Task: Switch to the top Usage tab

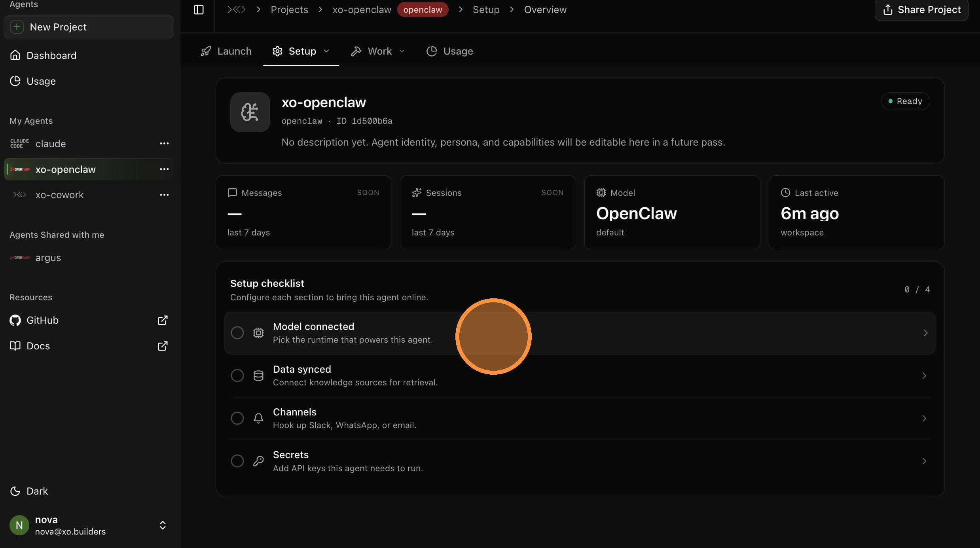Action: click(449, 51)
